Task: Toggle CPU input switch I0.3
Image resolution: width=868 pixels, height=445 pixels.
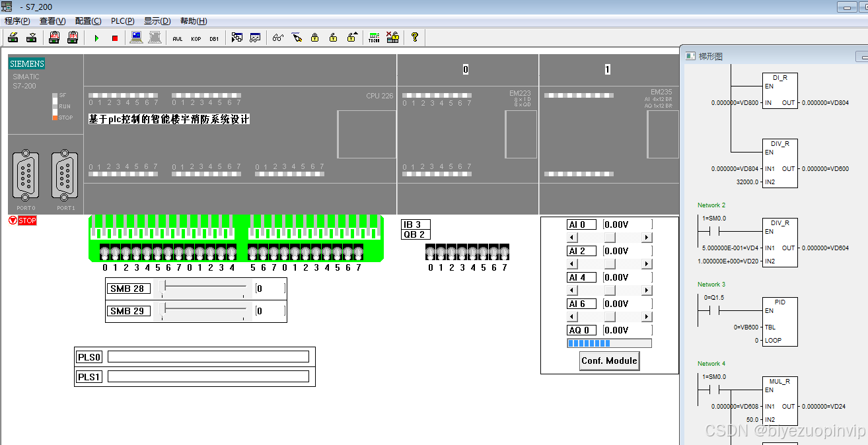Action: [x=137, y=252]
